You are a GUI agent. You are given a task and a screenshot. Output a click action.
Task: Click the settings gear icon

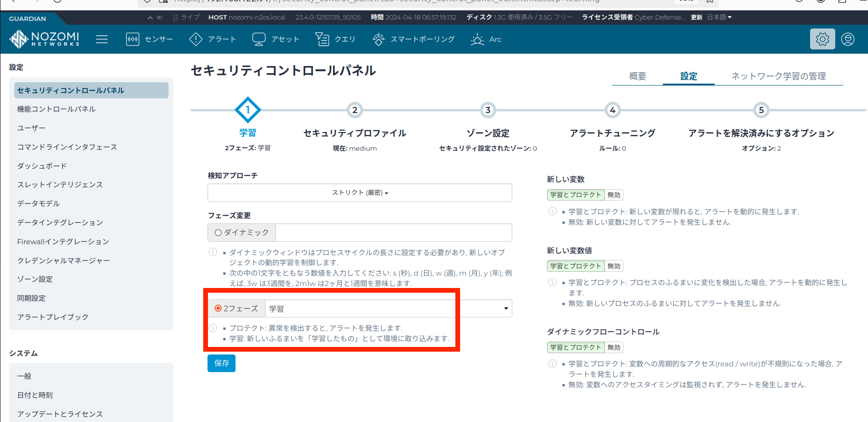[x=822, y=39]
